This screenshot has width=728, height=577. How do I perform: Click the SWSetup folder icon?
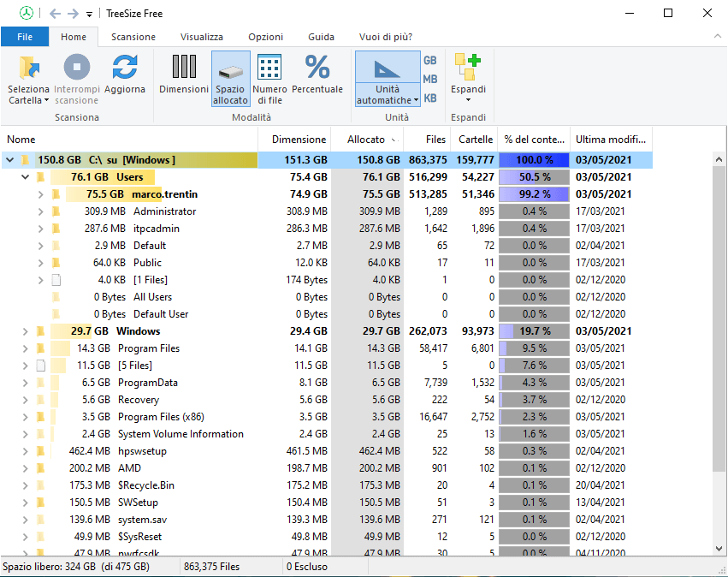pos(41,503)
